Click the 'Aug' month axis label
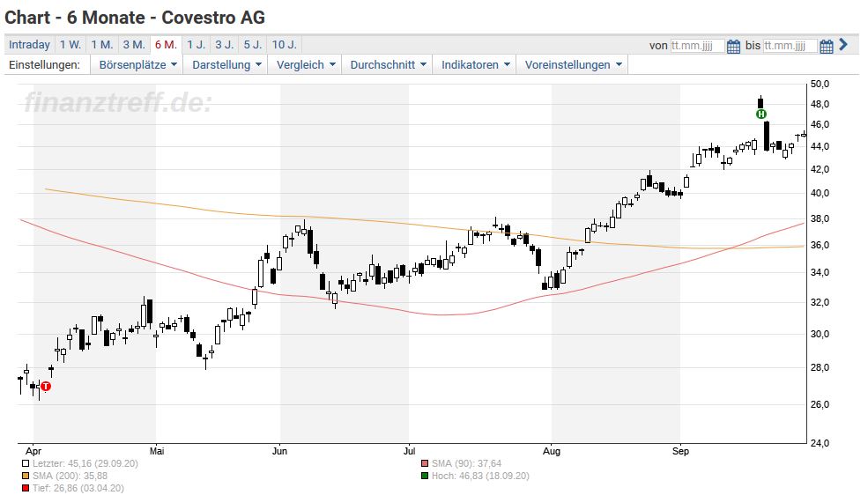 552,451
